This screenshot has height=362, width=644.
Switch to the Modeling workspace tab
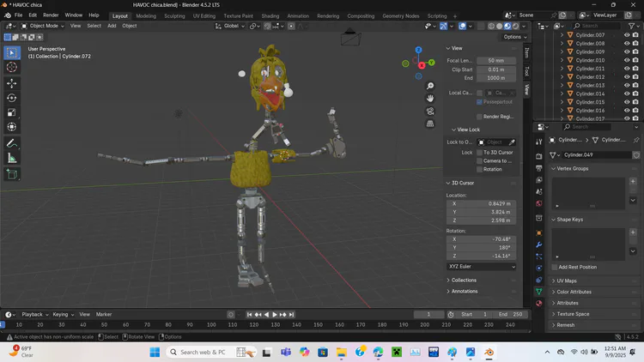tap(146, 16)
